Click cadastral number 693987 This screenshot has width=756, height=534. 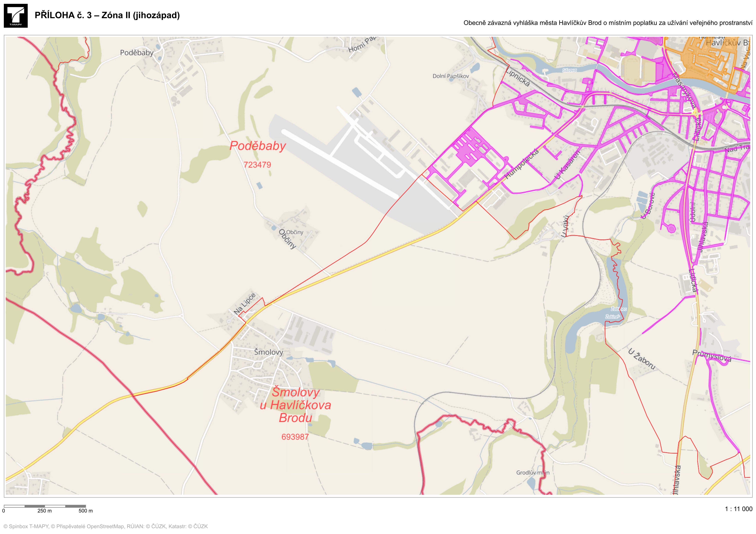(295, 437)
